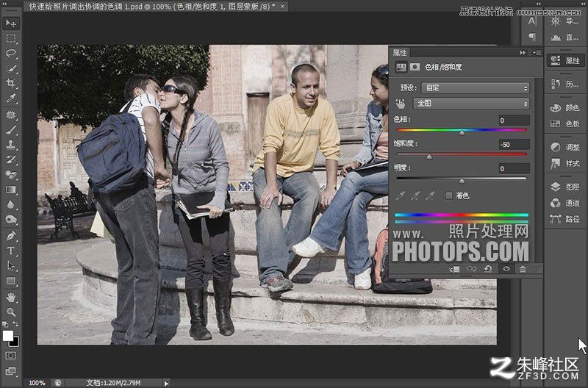Change the screen mode
This screenshot has width=588, height=388.
click(x=11, y=371)
